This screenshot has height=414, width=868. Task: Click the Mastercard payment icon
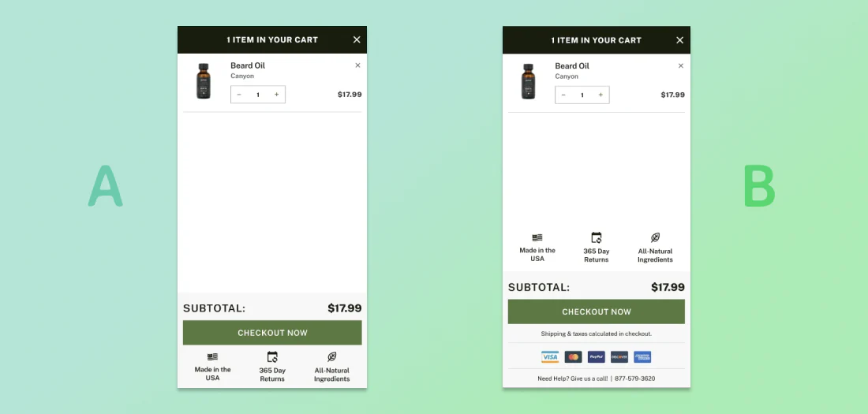click(x=574, y=357)
